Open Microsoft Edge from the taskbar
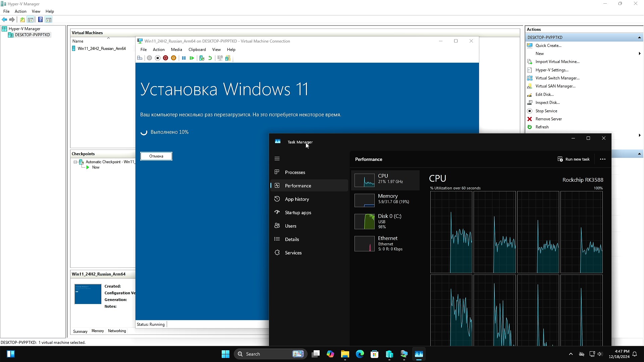 (360, 354)
